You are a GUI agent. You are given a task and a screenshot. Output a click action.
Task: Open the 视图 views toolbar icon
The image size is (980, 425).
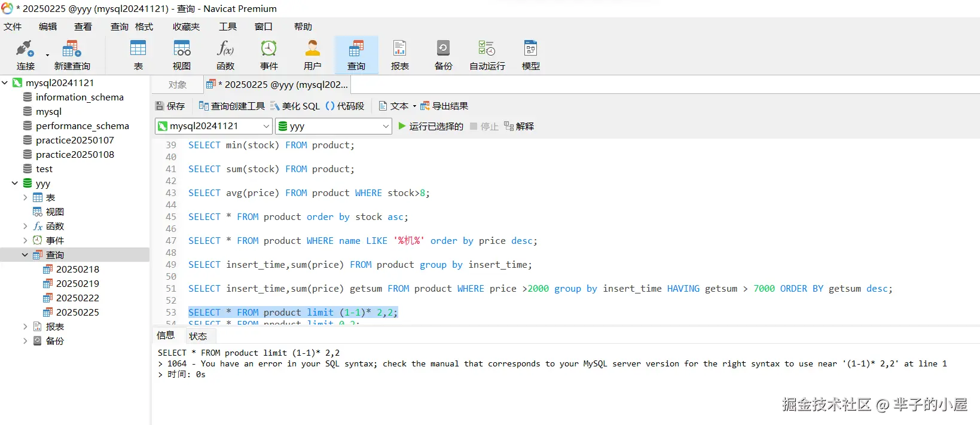point(182,55)
